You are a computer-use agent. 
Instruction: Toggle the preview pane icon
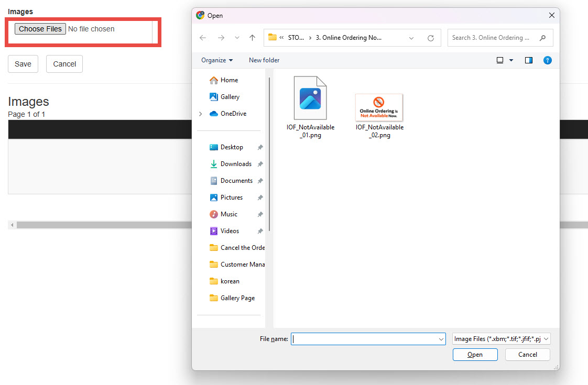528,60
